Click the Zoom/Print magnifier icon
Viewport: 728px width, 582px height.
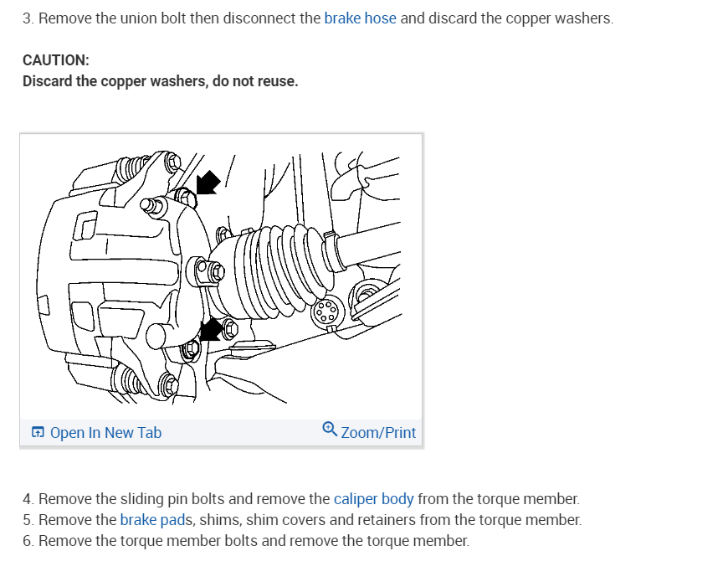330,430
